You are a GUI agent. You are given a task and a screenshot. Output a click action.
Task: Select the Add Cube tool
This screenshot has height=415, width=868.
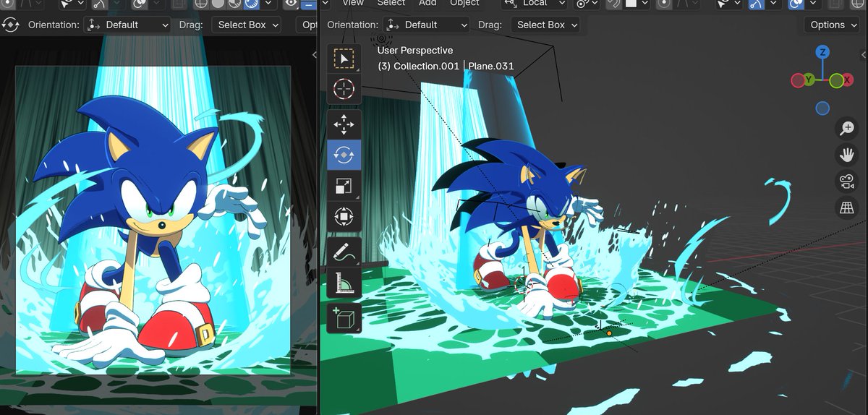(x=344, y=317)
